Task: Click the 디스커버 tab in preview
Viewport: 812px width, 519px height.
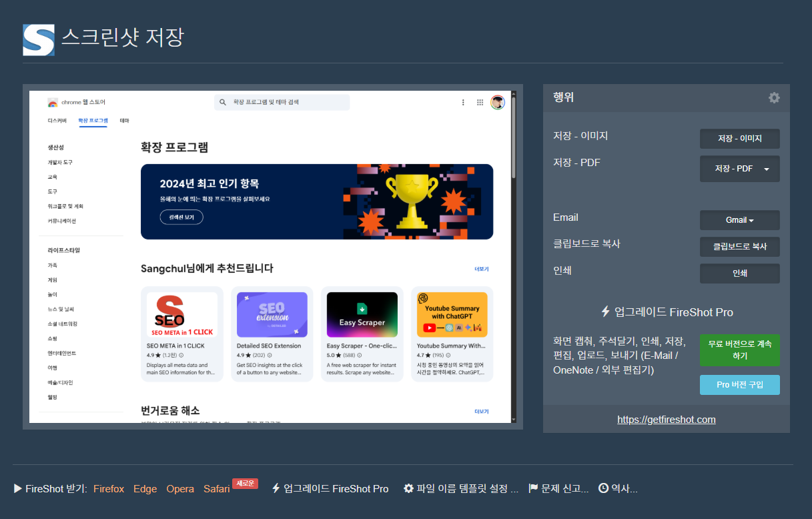Action: pos(57,121)
